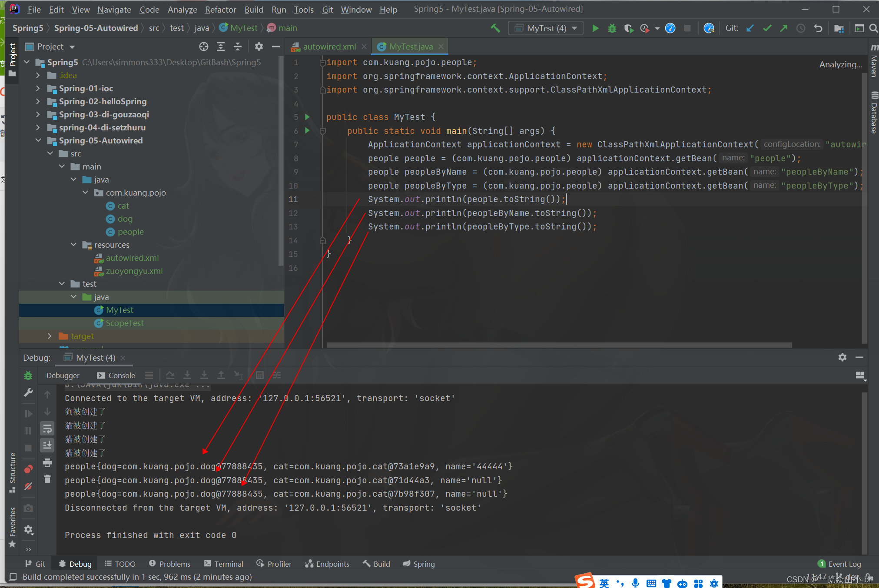Viewport: 879px width, 588px height.
Task: Open the Terminal tool window
Action: click(224, 564)
